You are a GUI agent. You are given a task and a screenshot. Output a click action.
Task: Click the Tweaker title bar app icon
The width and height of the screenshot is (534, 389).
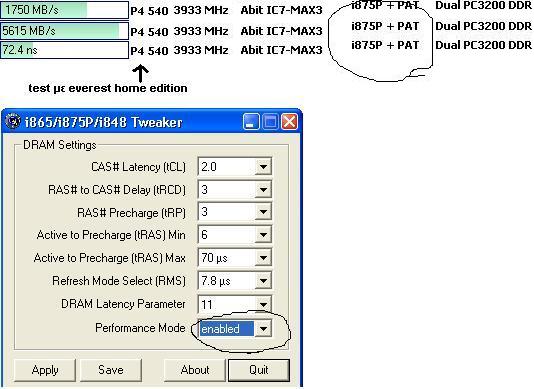click(13, 121)
